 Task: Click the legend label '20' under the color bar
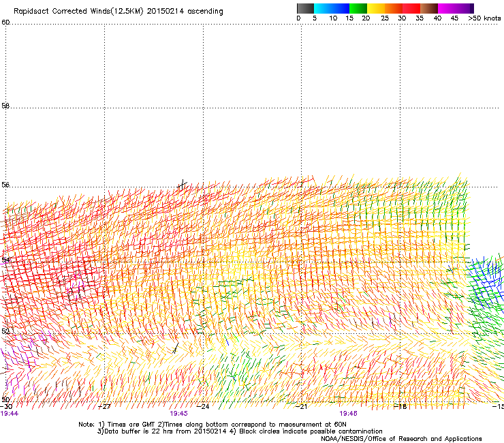366,18
